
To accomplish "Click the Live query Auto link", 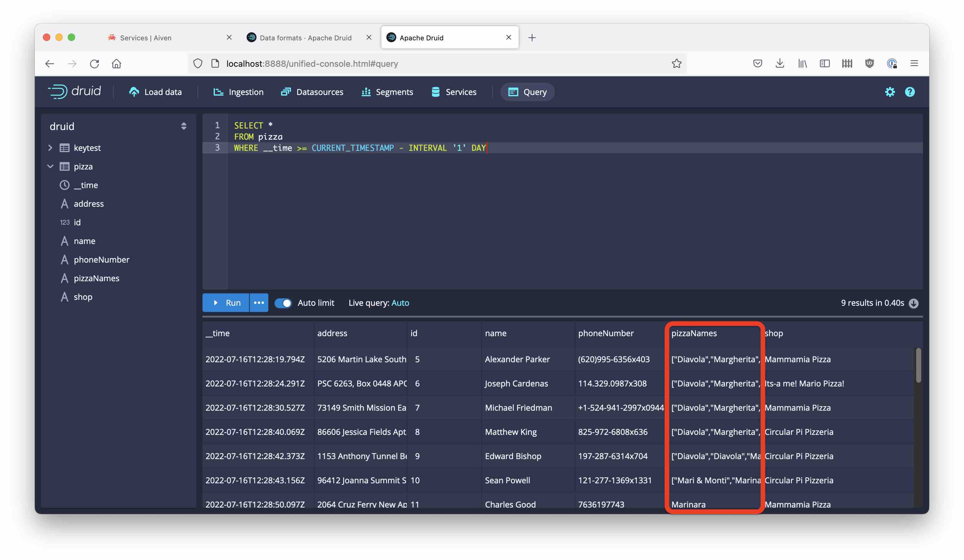I will coord(400,303).
